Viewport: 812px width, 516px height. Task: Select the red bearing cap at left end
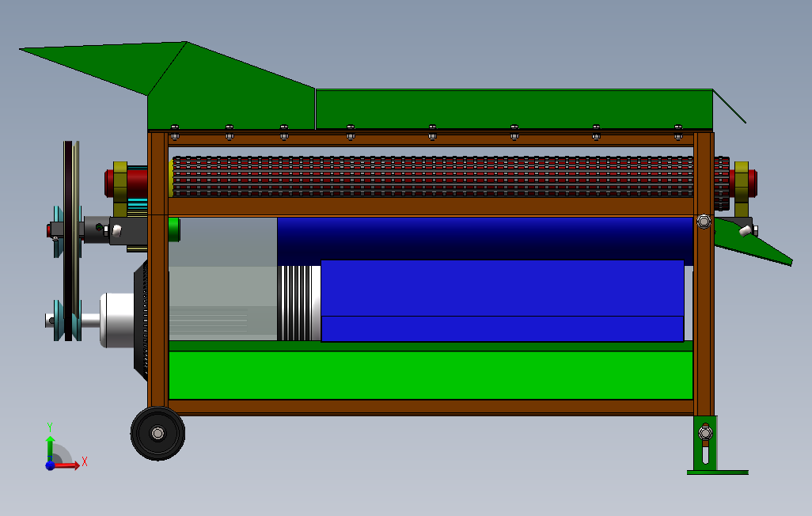[x=109, y=183]
